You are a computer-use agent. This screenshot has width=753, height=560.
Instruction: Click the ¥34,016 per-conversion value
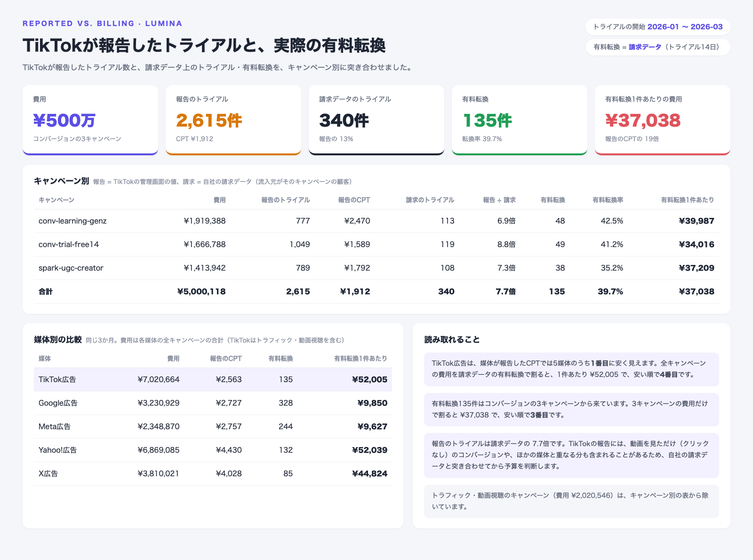coord(697,244)
